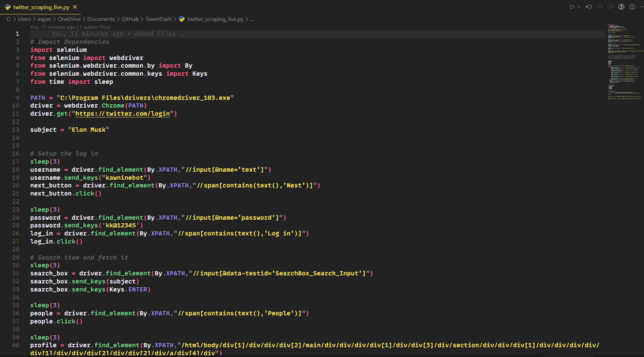The image size is (644, 357).
Task: Click 'webdriver' in the line 4 import
Action: tap(126, 58)
